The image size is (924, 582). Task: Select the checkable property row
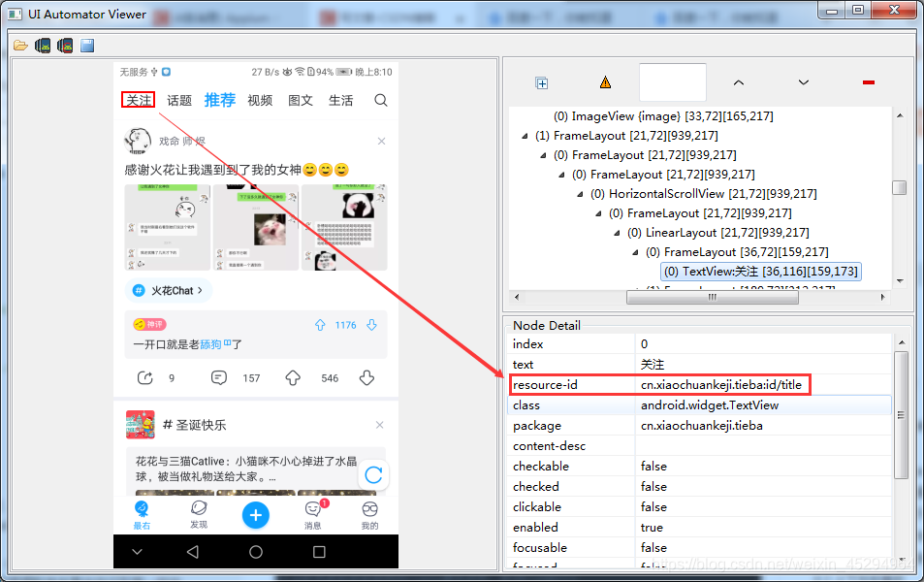tap(699, 466)
